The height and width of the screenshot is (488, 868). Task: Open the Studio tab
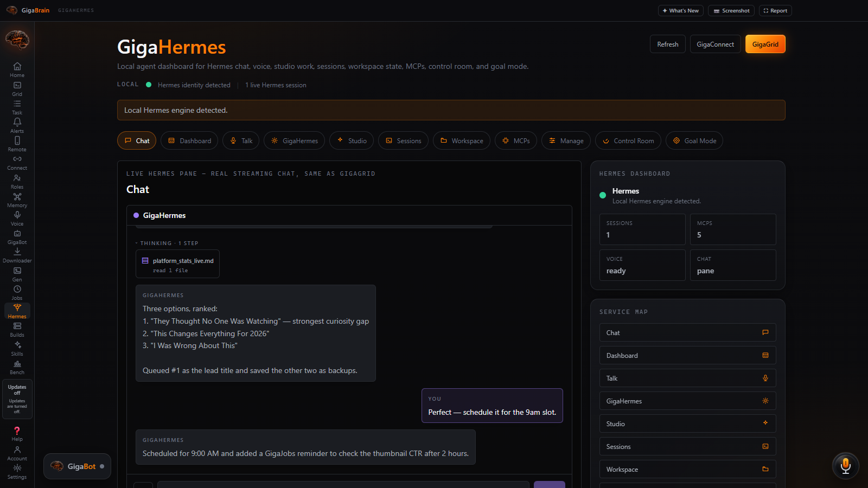coord(352,140)
